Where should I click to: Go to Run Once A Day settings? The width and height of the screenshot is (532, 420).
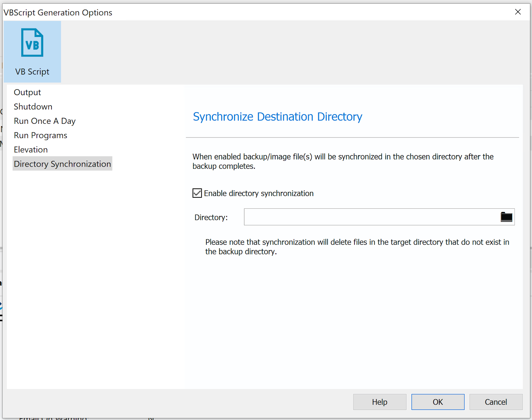45,121
